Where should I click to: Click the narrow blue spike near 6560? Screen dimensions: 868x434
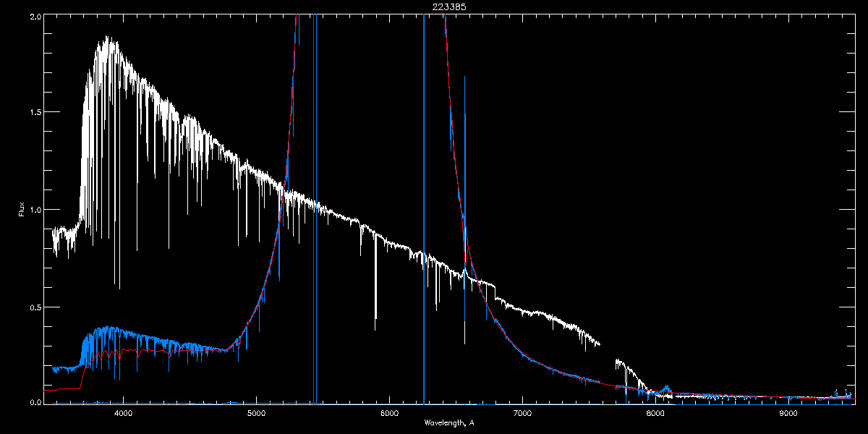coord(464,109)
